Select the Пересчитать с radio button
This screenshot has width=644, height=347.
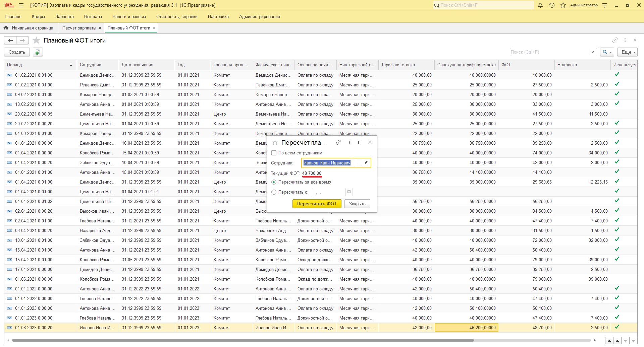tap(274, 192)
